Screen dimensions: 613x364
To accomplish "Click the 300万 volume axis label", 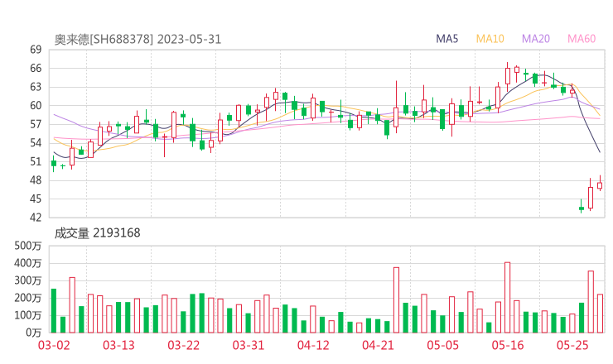I will pyautogui.click(x=27, y=280).
